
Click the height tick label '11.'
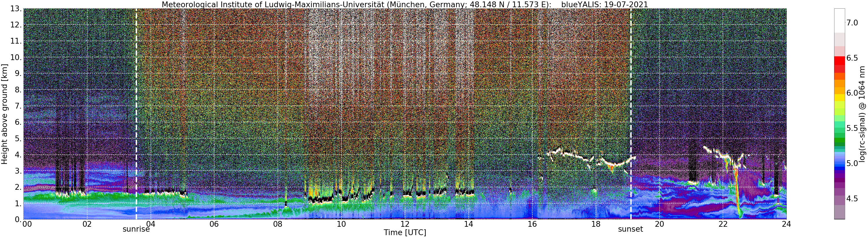coord(16,41)
